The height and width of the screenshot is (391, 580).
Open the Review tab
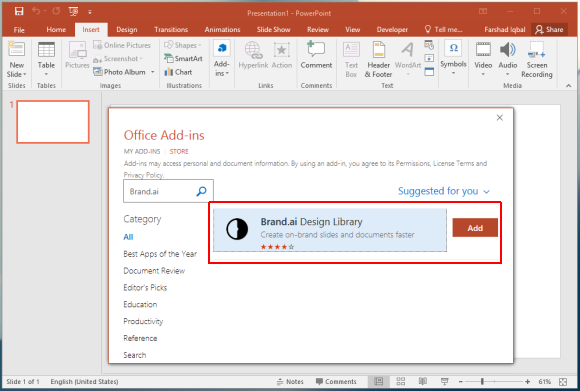[318, 30]
